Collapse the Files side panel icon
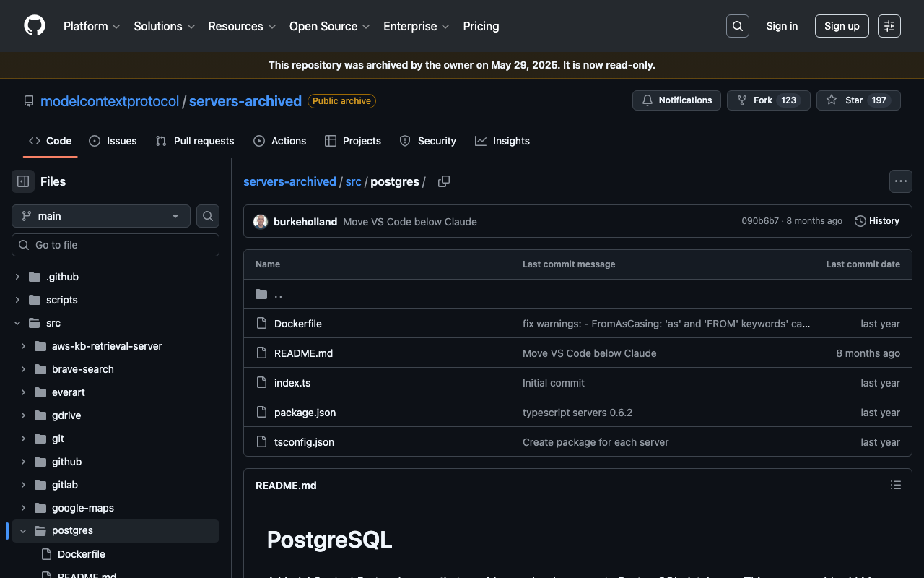The image size is (924, 578). pyautogui.click(x=23, y=181)
